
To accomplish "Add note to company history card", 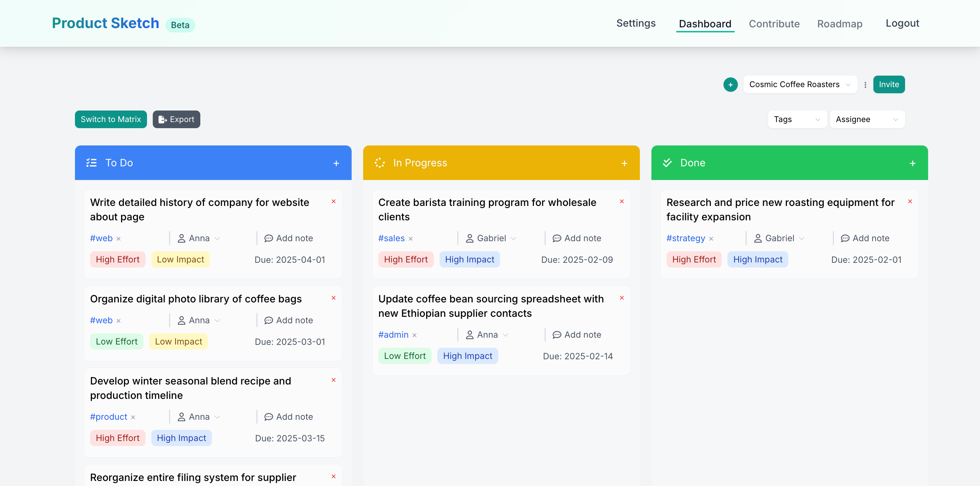I will coord(289,238).
